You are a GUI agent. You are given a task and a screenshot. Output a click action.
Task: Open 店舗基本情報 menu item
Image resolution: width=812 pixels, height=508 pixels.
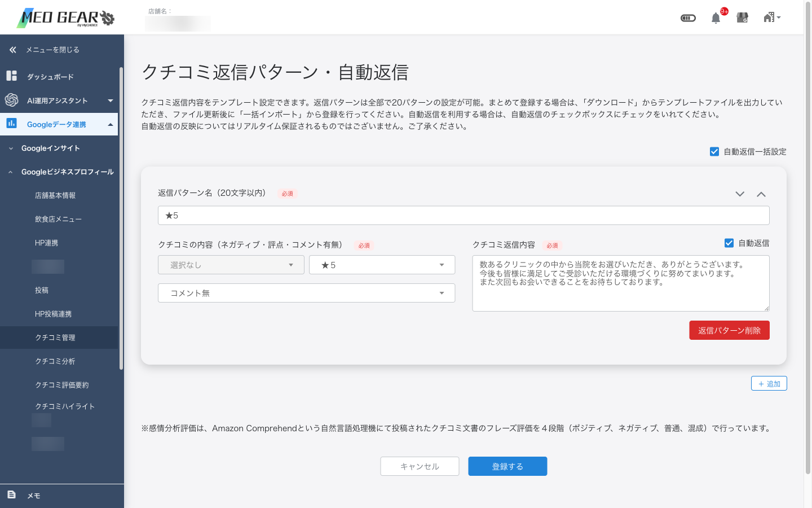pos(55,195)
